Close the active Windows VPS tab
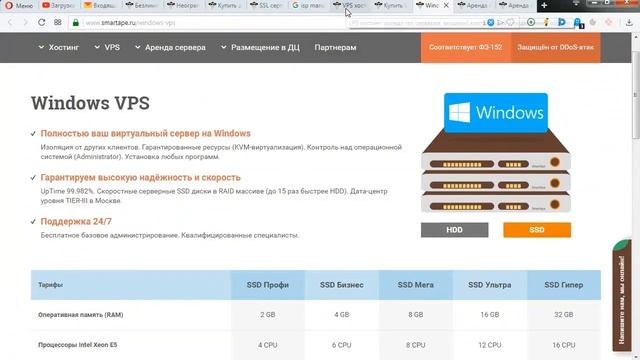 (x=446, y=6)
